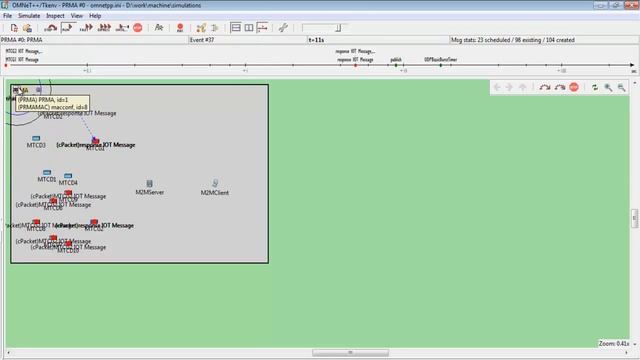
Task: Open the Simulate menu
Action: [29, 16]
